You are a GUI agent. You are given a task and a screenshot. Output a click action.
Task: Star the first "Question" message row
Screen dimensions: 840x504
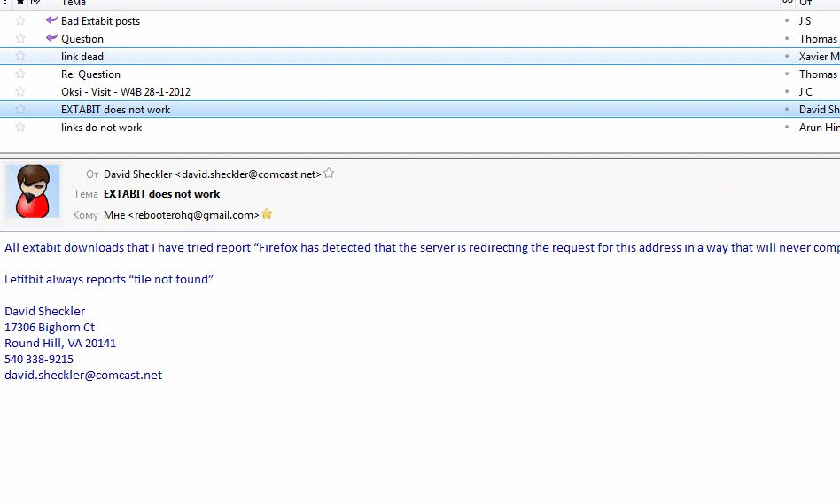tap(20, 39)
